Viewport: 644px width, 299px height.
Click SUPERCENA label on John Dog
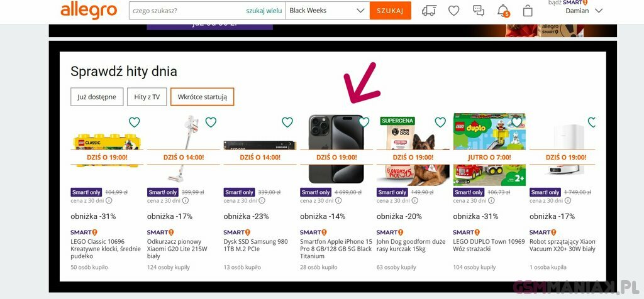pyautogui.click(x=397, y=121)
